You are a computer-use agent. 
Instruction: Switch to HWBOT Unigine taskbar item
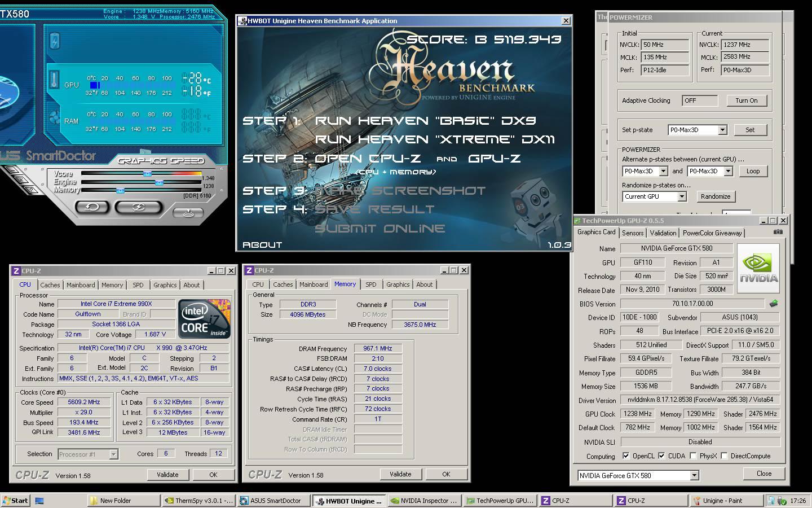(x=349, y=501)
